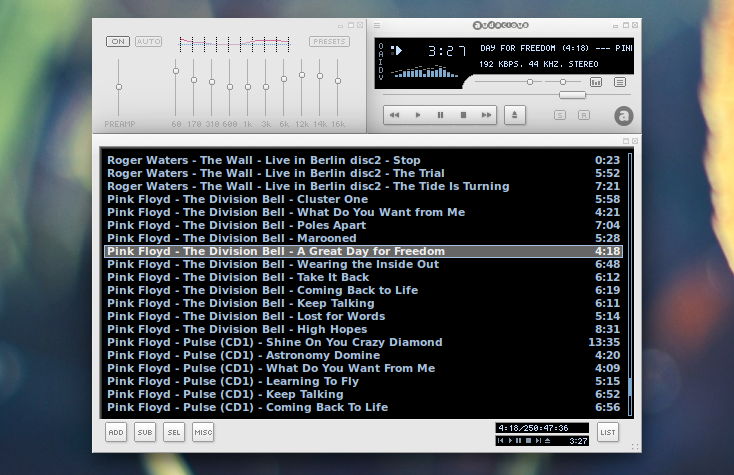This screenshot has height=475, width=734.
Task: Select track 'Marooned'
Action: pos(363,238)
